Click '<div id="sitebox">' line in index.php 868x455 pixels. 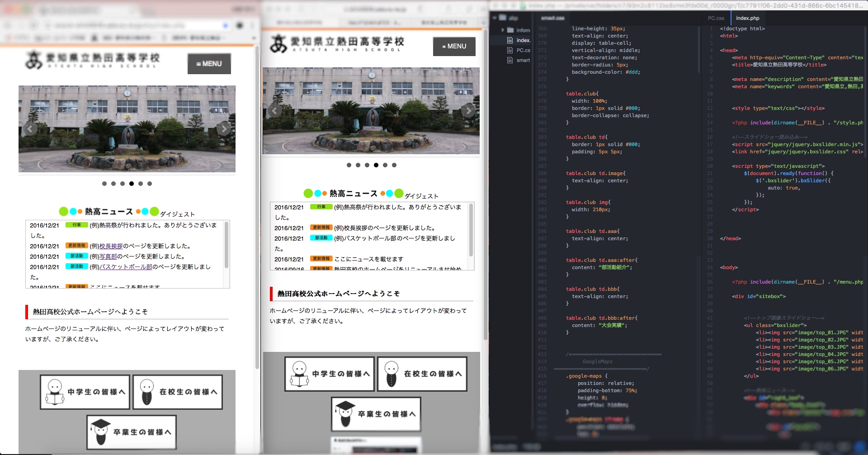coord(759,296)
